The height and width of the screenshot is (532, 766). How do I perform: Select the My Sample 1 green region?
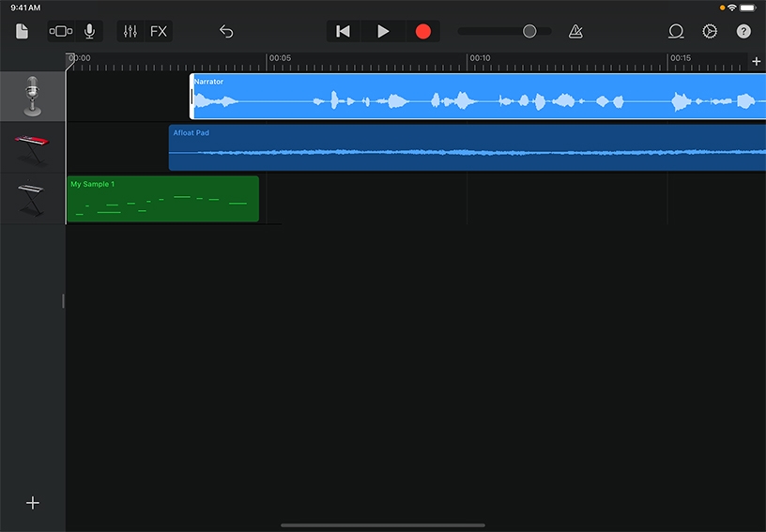(162, 198)
